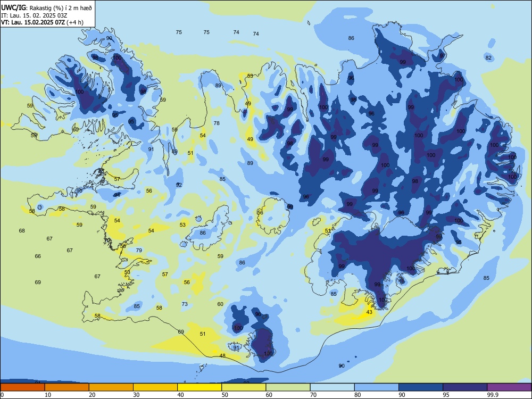This screenshot has width=532, height=399.
Task: Select the '30' legend scale label
Action: 136,395
